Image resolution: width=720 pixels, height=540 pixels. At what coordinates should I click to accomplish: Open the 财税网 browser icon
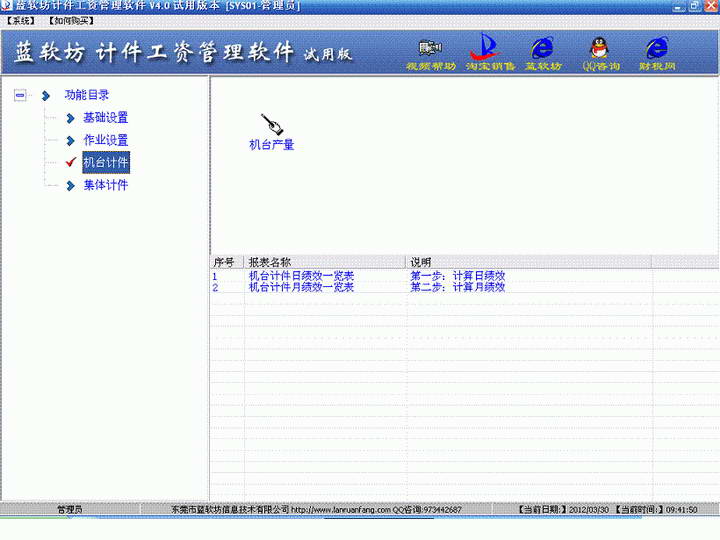[657, 53]
